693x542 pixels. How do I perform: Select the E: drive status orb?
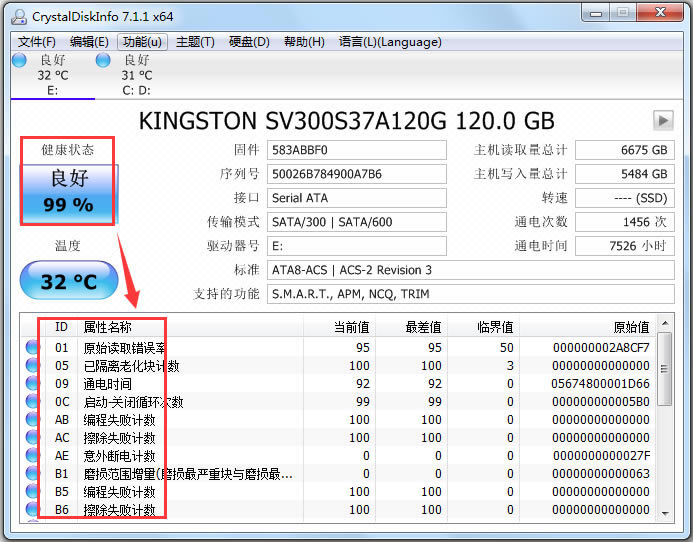(x=20, y=61)
